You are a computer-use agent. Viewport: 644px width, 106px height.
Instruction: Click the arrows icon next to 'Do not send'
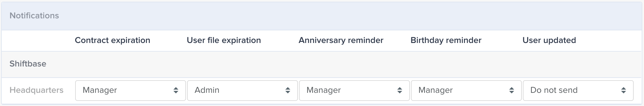[x=623, y=91]
